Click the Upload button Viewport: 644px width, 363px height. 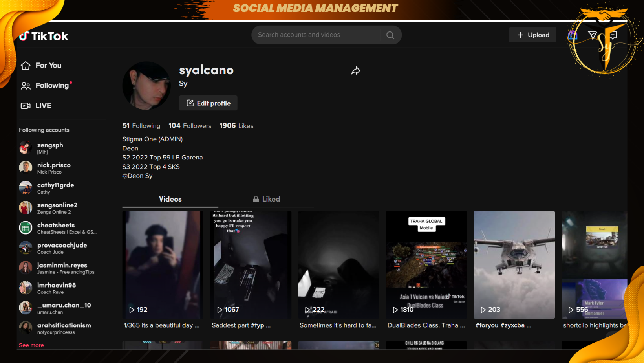(533, 35)
